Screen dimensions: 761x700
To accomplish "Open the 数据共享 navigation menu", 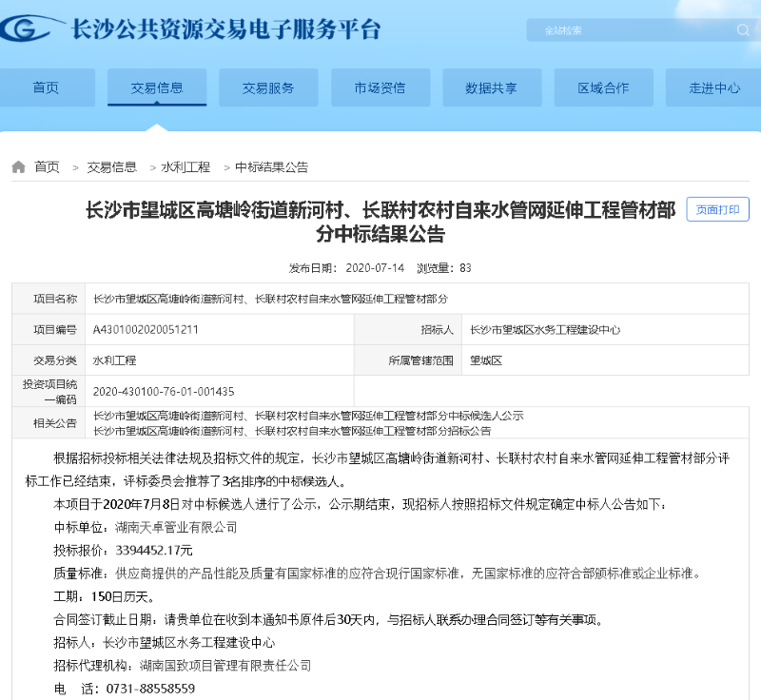I will coord(491,87).
